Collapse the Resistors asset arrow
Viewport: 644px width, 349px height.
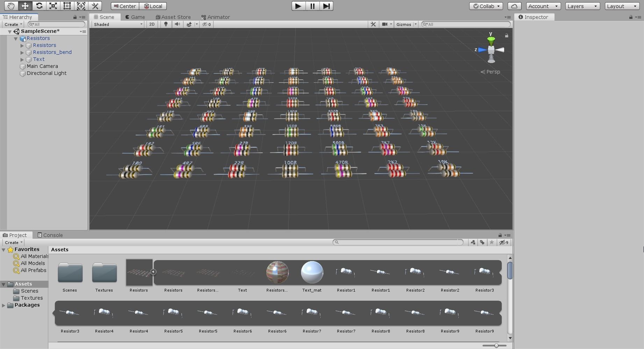tap(153, 272)
